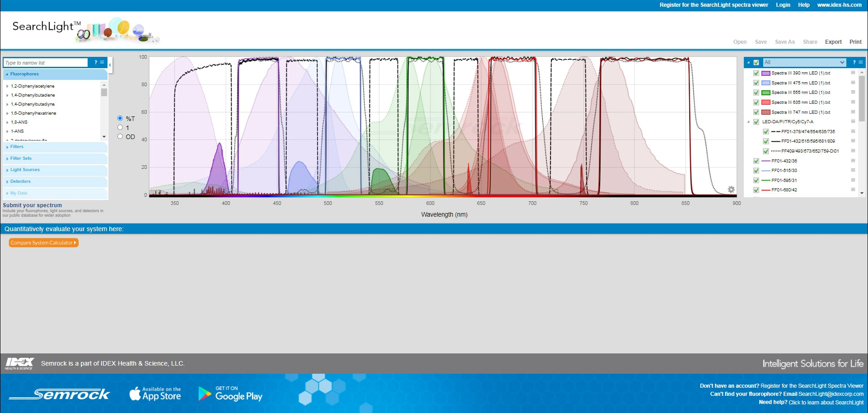This screenshot has width=868, height=413.
Task: Collapse the Fluorophores section
Action: (x=55, y=74)
